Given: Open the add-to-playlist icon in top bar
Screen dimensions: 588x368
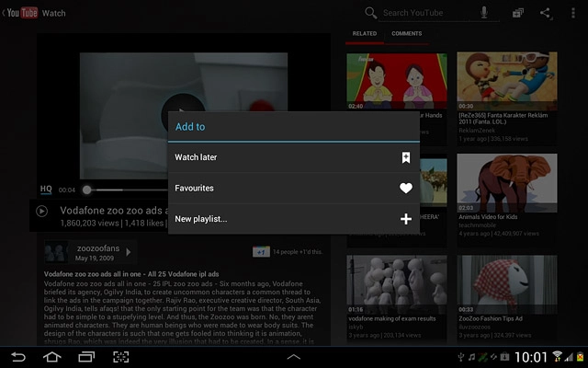Looking at the screenshot, I should 518,13.
